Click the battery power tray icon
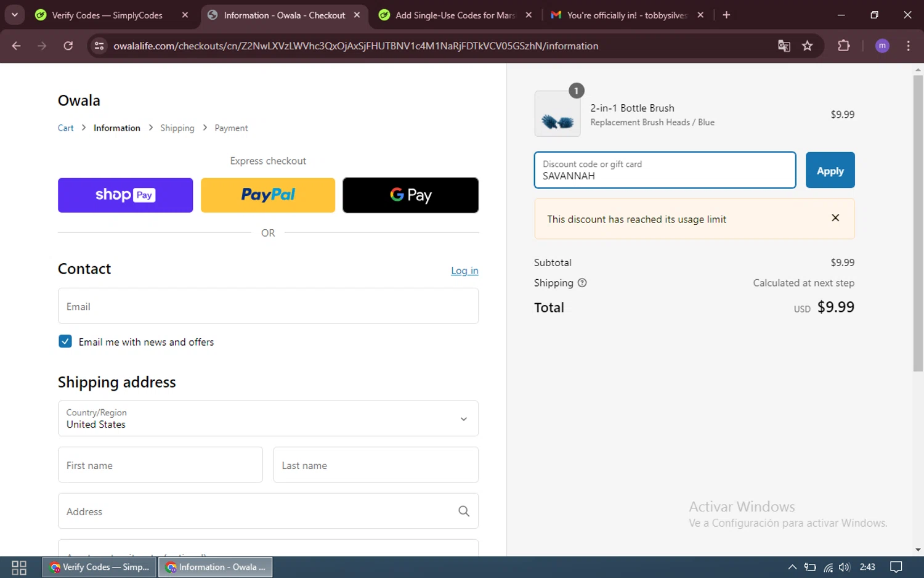The height and width of the screenshot is (578, 924). tap(810, 567)
